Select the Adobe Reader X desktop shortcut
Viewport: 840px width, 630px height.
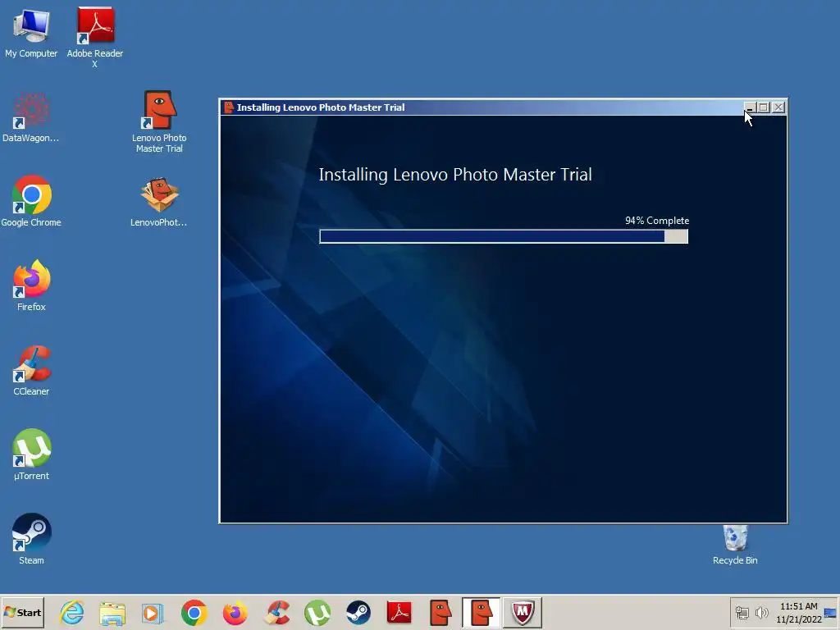pos(95,36)
